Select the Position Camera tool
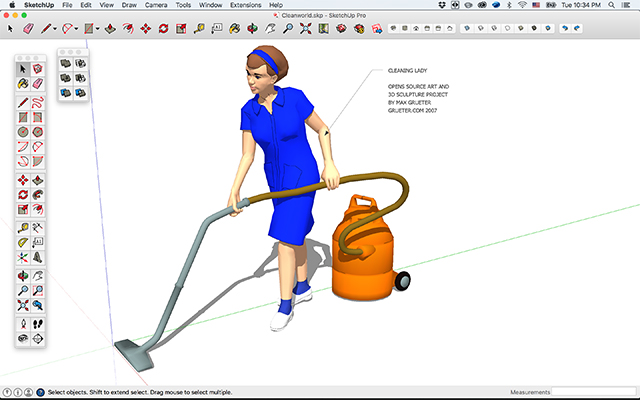The height and width of the screenshot is (400, 640). click(x=23, y=324)
